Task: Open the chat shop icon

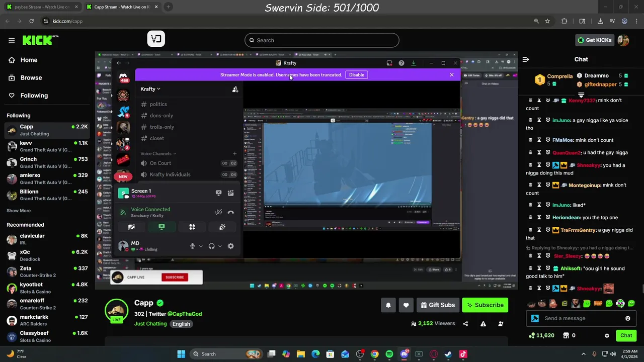Action: pyautogui.click(x=566, y=335)
